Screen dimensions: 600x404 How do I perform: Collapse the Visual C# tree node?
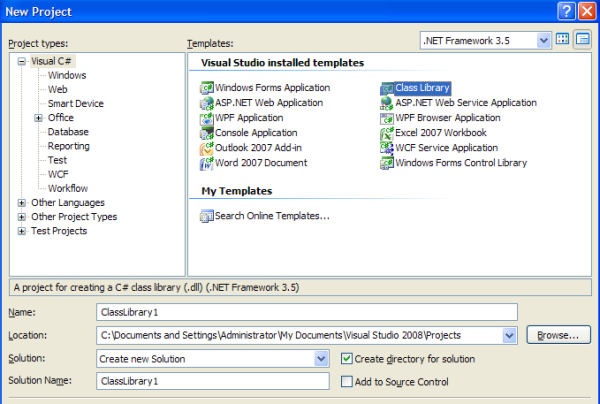tap(22, 61)
